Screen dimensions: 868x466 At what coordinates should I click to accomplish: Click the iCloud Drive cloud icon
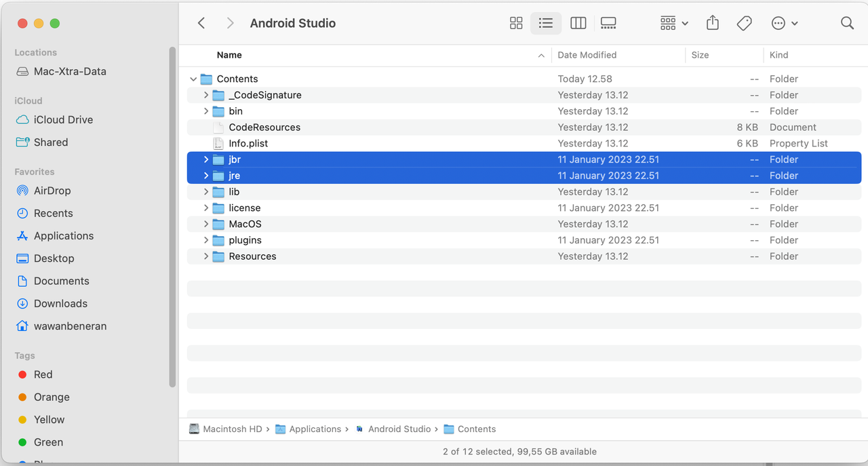[x=22, y=119]
